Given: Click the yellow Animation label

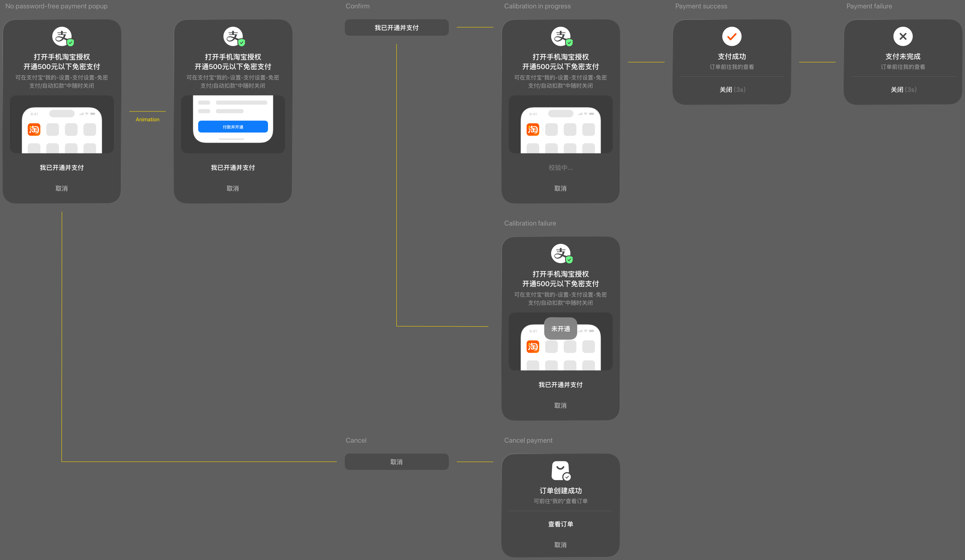Looking at the screenshot, I should (147, 119).
